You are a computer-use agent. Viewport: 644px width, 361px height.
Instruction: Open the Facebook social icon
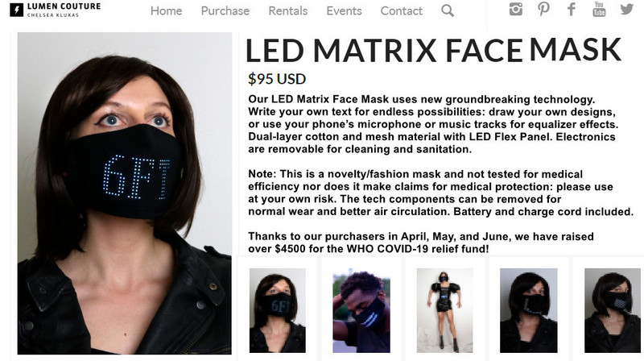click(572, 9)
